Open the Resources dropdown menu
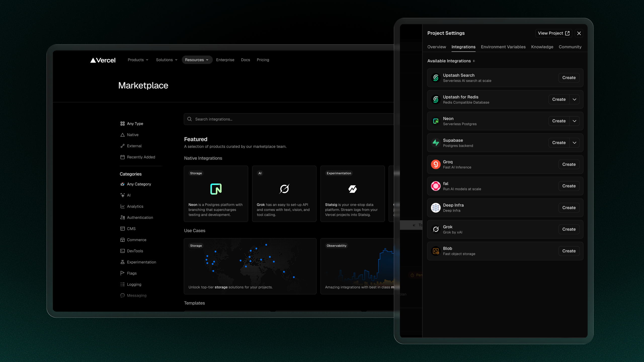644x362 pixels. pyautogui.click(x=197, y=60)
